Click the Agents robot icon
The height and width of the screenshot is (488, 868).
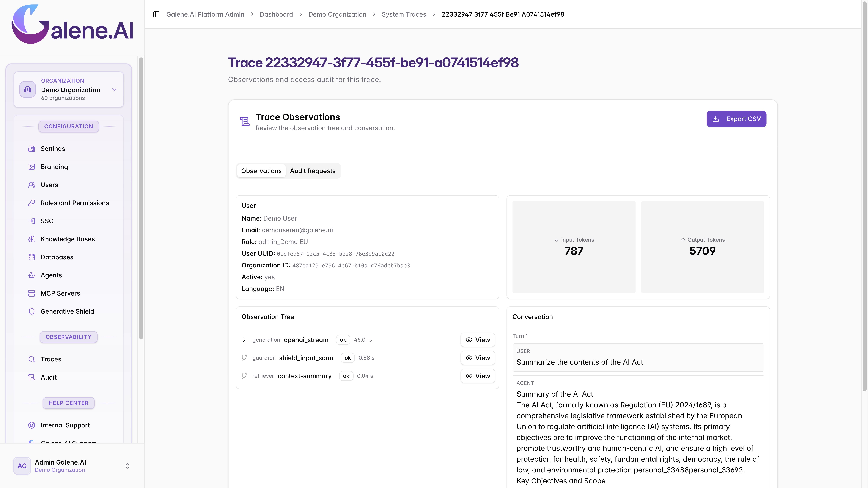(32, 275)
